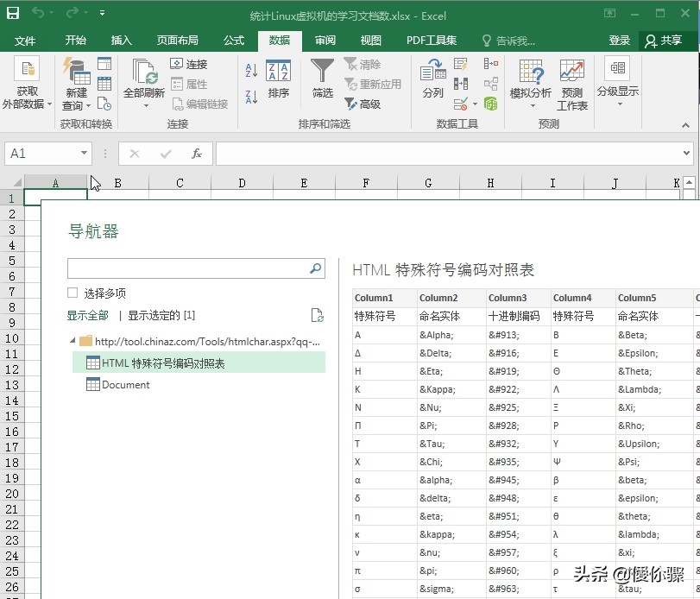Select the Document item in the tree
700x599 pixels.
[x=125, y=385]
